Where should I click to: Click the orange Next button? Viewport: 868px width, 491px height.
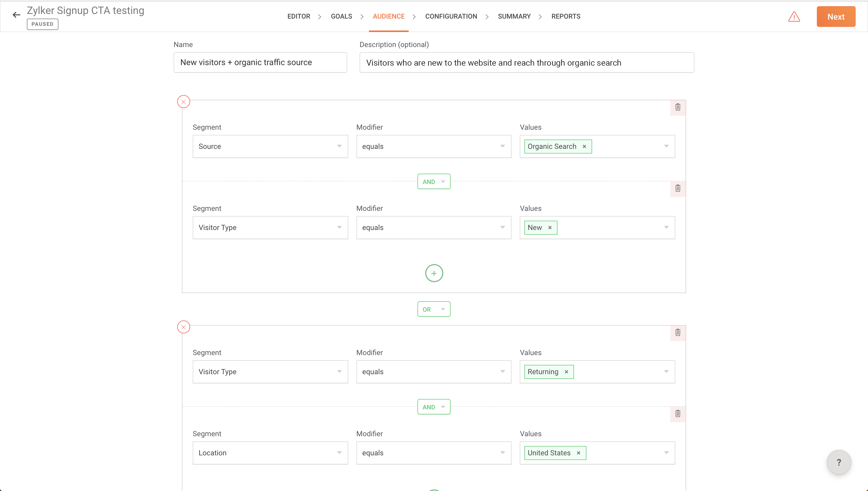point(836,17)
